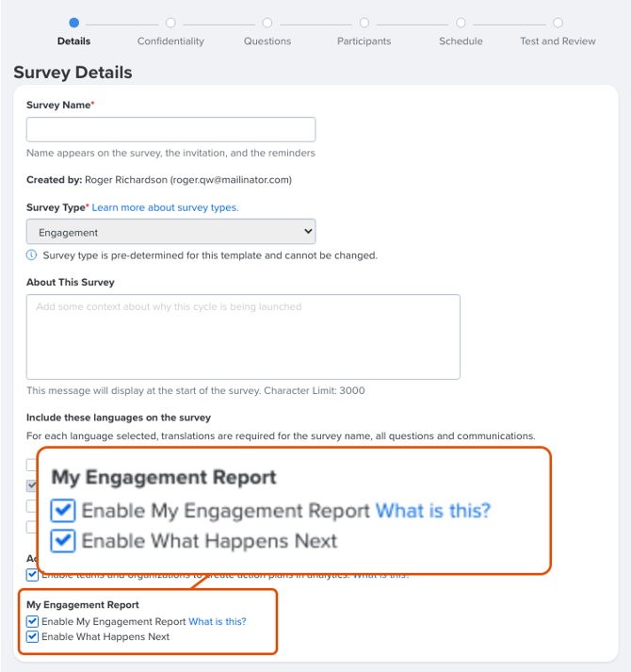
Task: Click the enlarged What is this link in callout
Action: coord(433,511)
